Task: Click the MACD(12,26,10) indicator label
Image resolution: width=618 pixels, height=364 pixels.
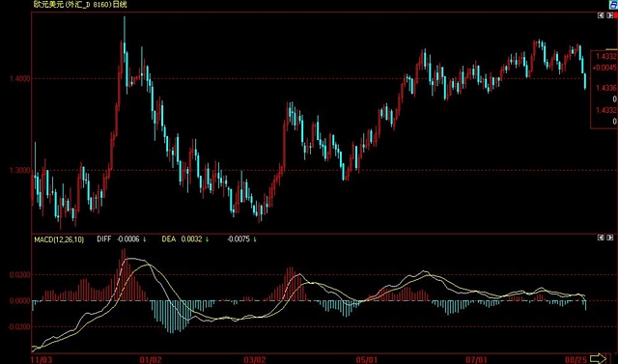Action: click(59, 239)
